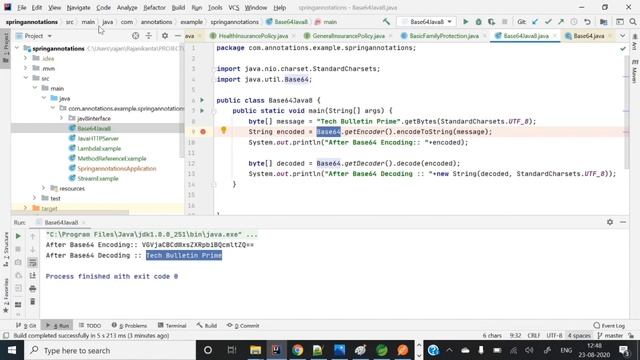Open the Terminal tool window
The height and width of the screenshot is (360, 640).
coord(172,325)
